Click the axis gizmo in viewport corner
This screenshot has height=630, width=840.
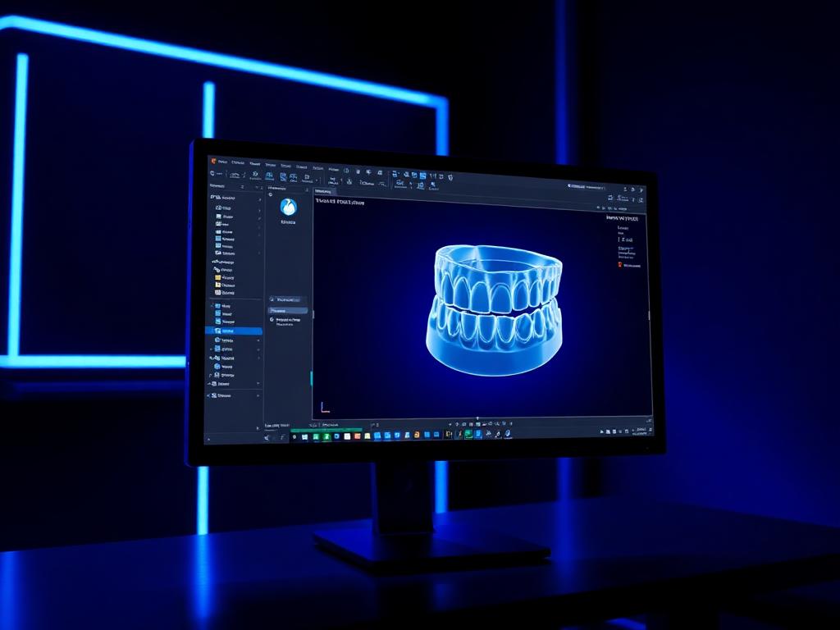(325, 409)
